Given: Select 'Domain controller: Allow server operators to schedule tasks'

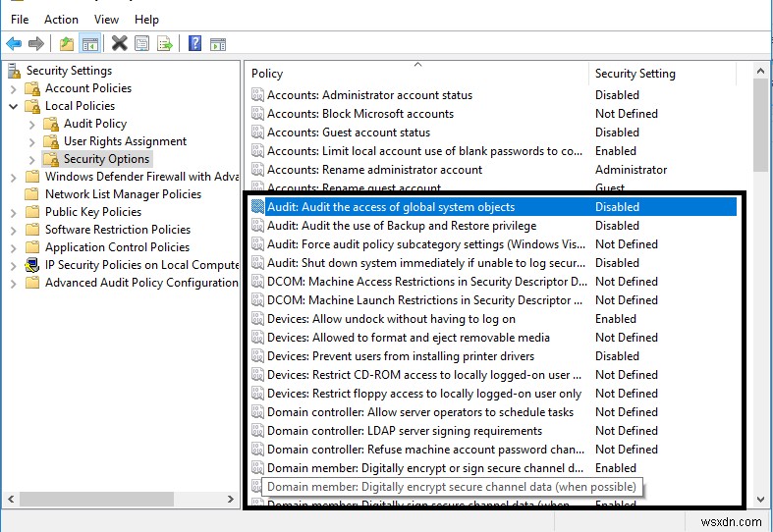Looking at the screenshot, I should click(493, 412).
